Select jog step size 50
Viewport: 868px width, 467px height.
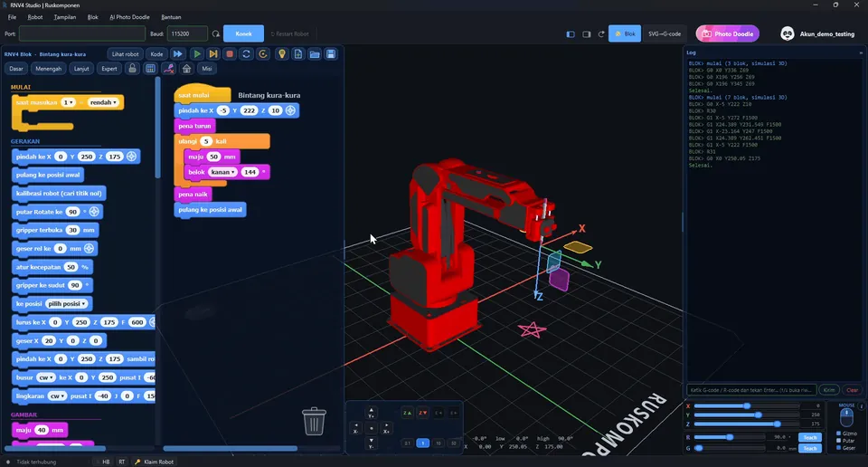[x=454, y=443]
